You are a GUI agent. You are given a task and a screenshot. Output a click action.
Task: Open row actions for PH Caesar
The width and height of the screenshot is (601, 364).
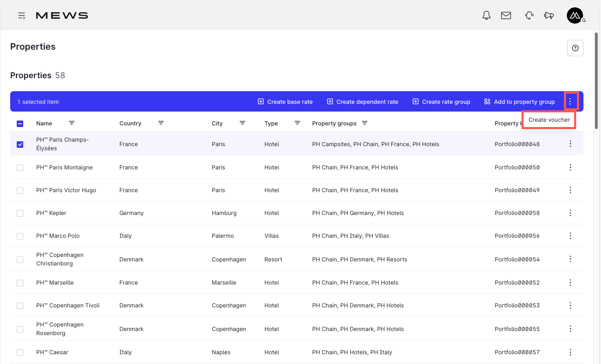[x=570, y=352]
